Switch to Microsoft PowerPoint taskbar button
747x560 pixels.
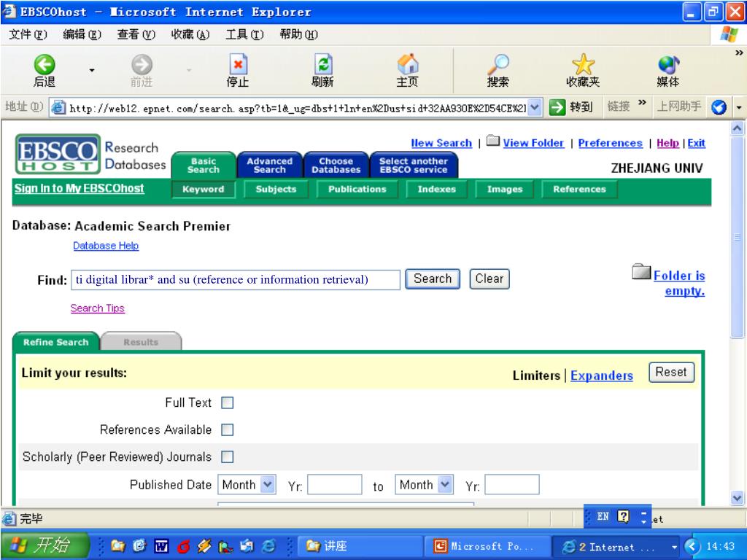pos(487,545)
